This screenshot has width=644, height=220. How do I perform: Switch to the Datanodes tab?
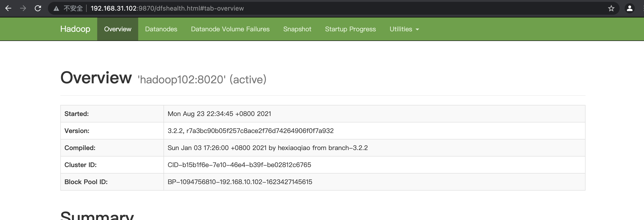click(161, 29)
